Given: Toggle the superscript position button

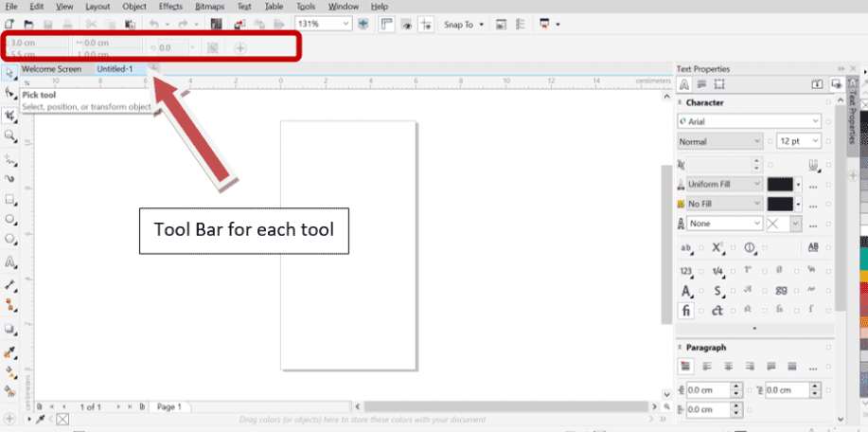Looking at the screenshot, I should click(x=717, y=248).
